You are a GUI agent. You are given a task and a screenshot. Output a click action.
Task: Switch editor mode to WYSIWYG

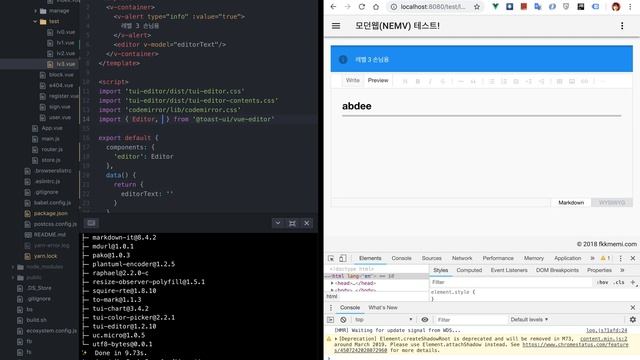tap(612, 202)
